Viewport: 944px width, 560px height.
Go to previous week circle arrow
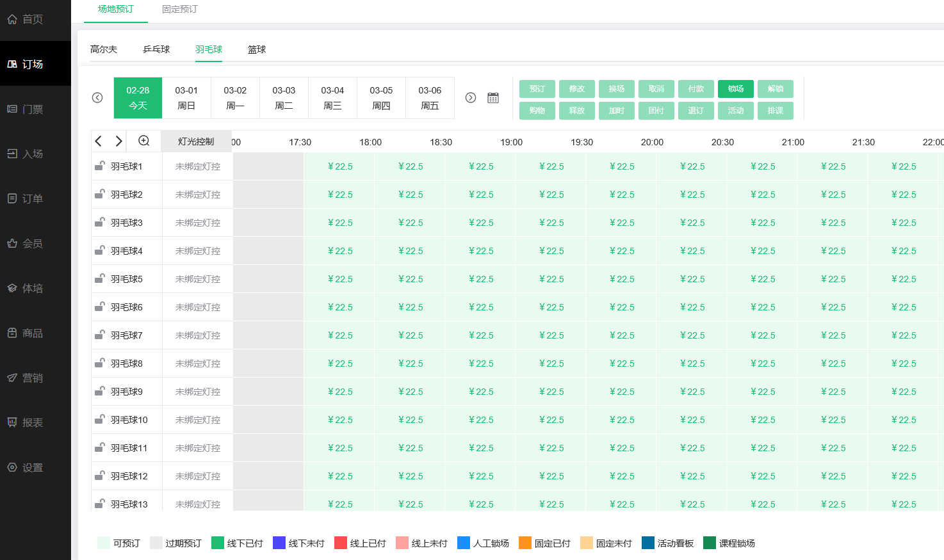[x=97, y=98]
